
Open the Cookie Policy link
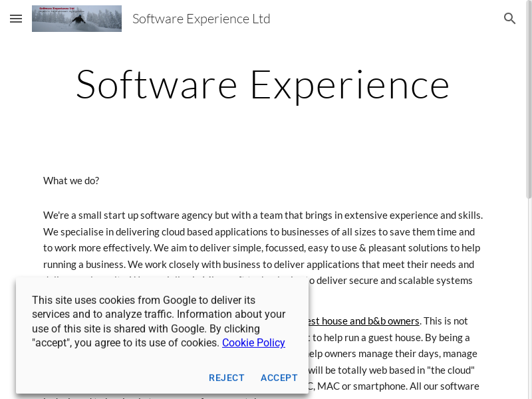click(253, 343)
